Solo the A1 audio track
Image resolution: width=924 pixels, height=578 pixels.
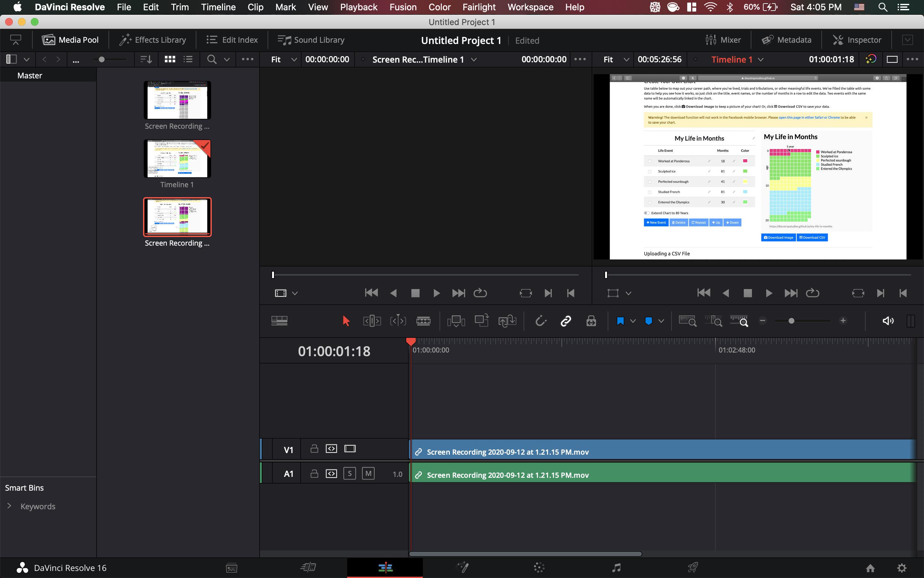point(350,474)
